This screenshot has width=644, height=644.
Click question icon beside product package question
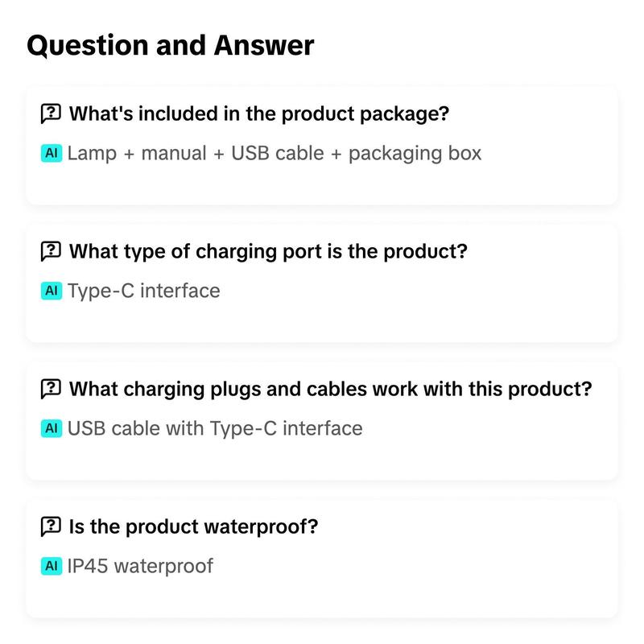pos(51,114)
